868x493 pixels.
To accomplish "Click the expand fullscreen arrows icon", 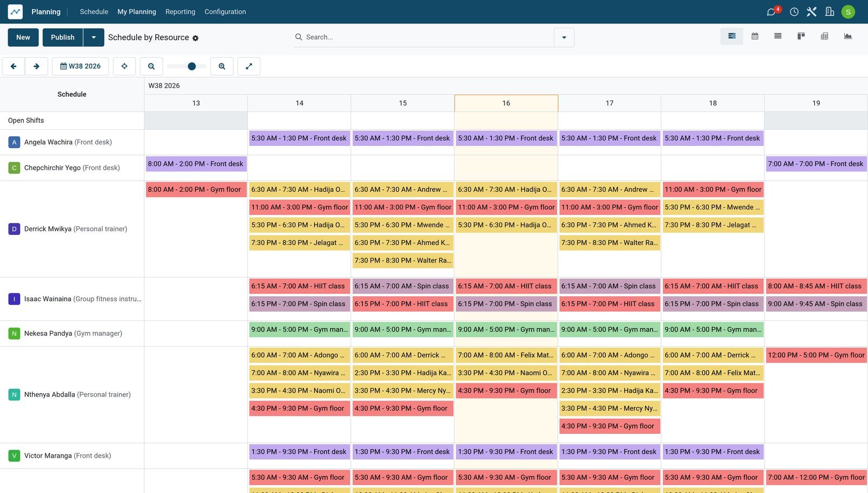I will click(x=249, y=66).
